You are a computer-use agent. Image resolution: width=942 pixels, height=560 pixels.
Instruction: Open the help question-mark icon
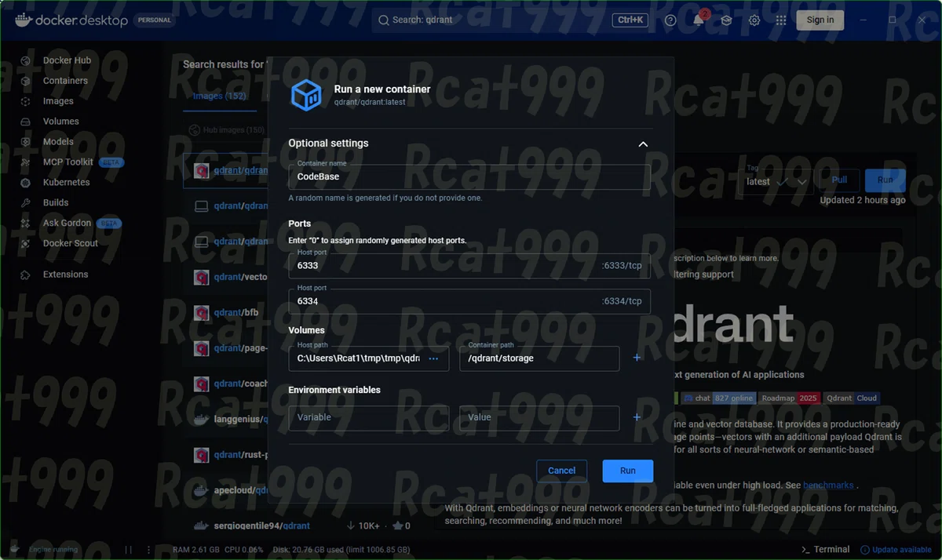tap(670, 20)
